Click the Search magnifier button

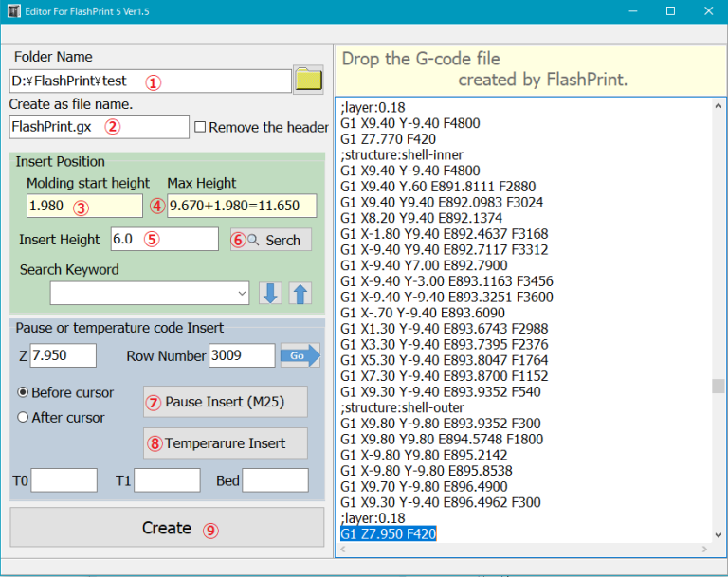click(x=271, y=240)
